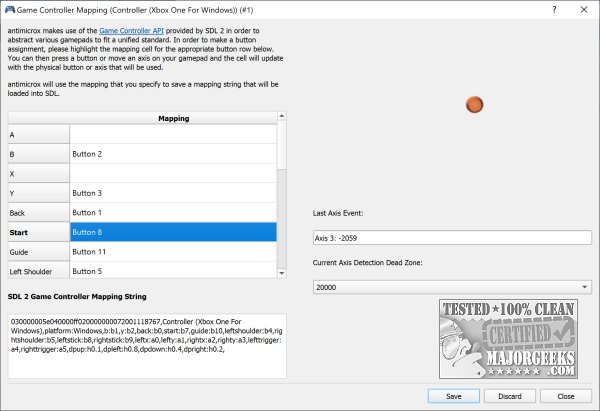The image size is (600, 411).
Task: Click the scroll up arrow of mapping table
Action: 282,116
